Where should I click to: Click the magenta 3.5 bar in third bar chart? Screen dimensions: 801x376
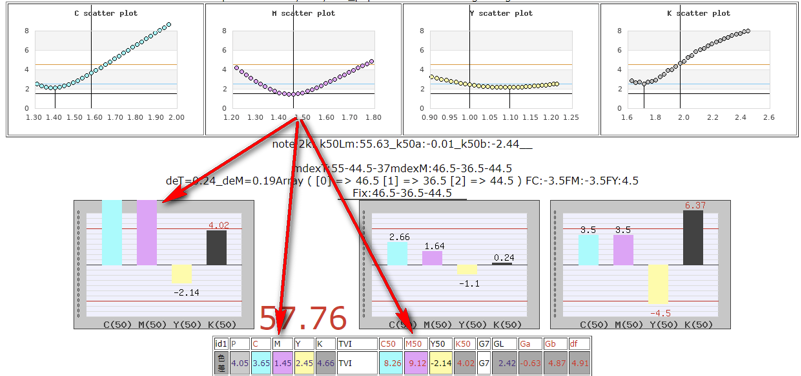[623, 250]
